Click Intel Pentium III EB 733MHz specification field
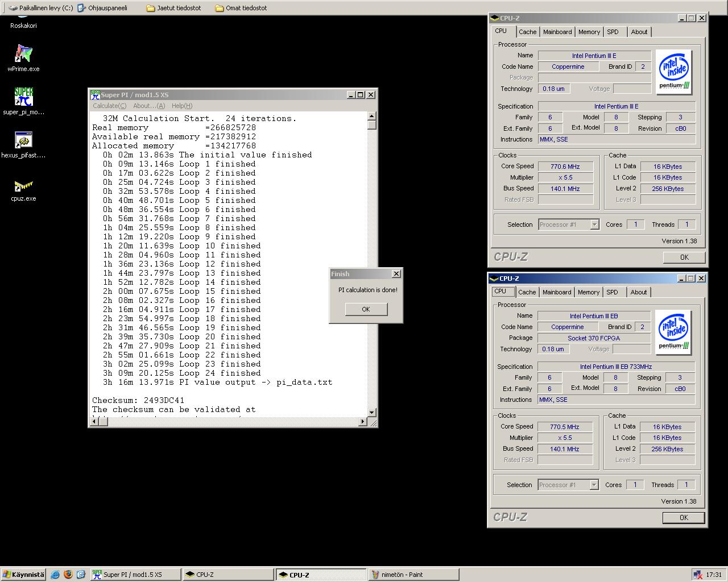The width and height of the screenshot is (728, 582). (x=616, y=367)
